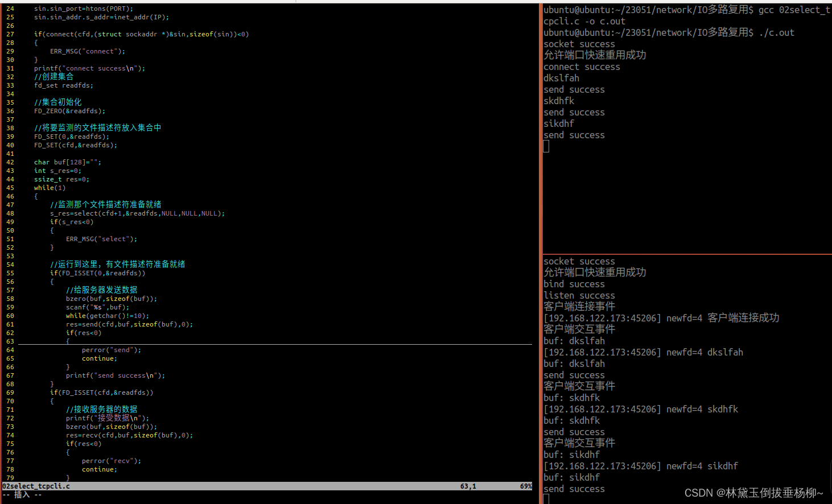Click the 'res=send(cfd,buf,sizeof(buf),0);' line
The width and height of the screenshot is (832, 504).
tap(129, 324)
